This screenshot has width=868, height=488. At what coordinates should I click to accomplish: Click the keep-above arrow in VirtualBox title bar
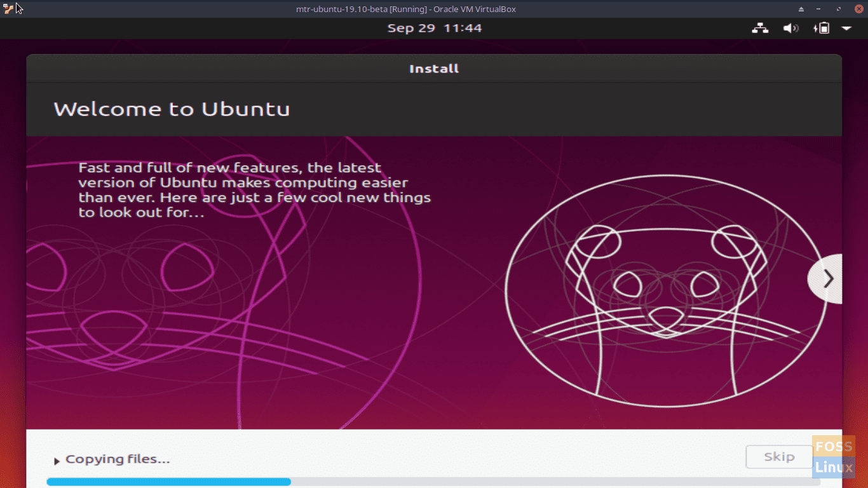tap(801, 9)
